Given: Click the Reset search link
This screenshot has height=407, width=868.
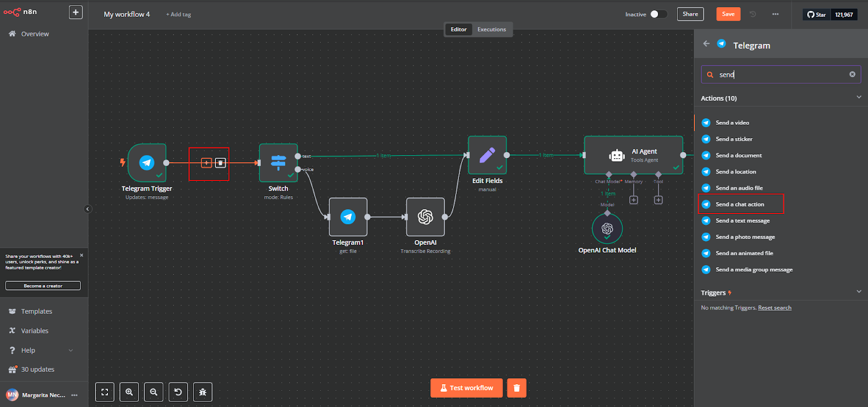Looking at the screenshot, I should (775, 308).
